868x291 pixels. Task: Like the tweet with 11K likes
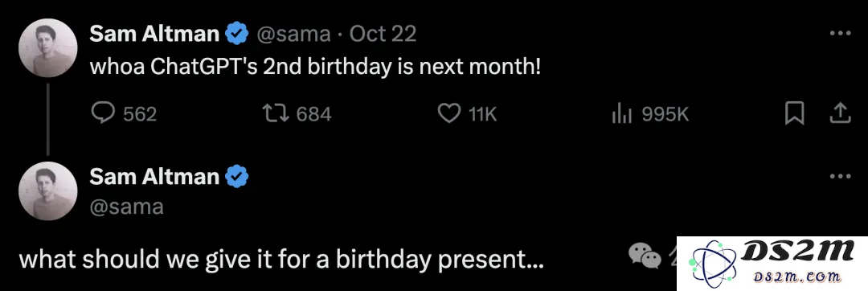[467, 114]
